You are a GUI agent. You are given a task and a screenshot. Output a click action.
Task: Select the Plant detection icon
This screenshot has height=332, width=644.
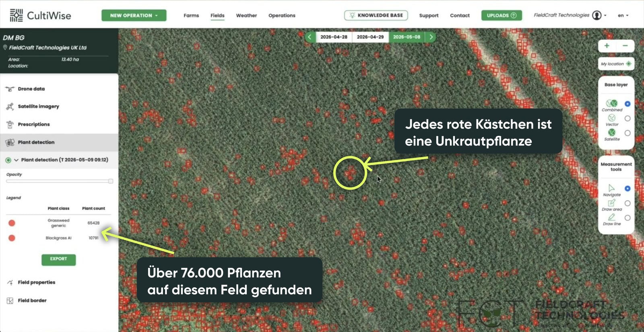tap(10, 142)
